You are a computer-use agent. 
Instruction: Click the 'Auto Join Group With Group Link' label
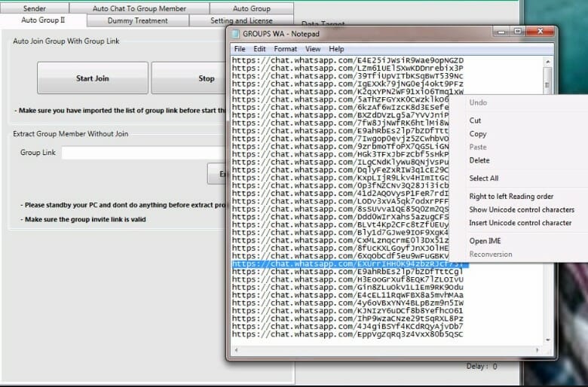[x=66, y=41]
